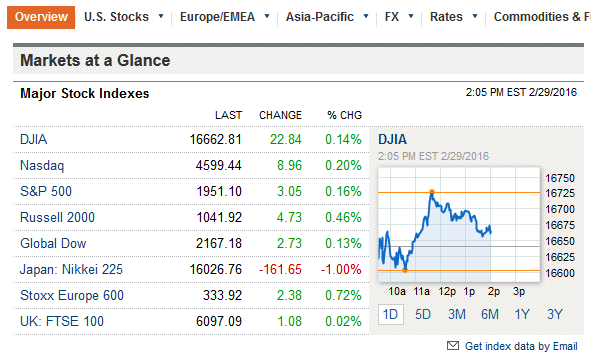
Task: Click the DJIA chart heading
Action: click(x=392, y=139)
